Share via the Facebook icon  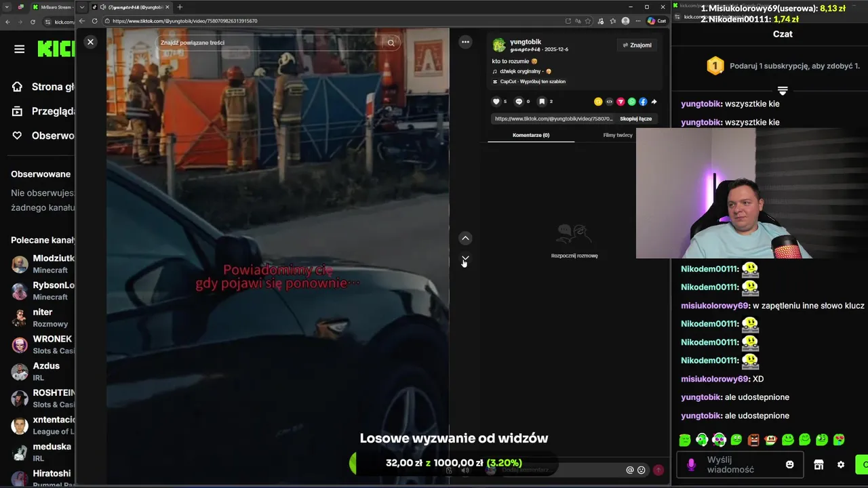point(643,102)
